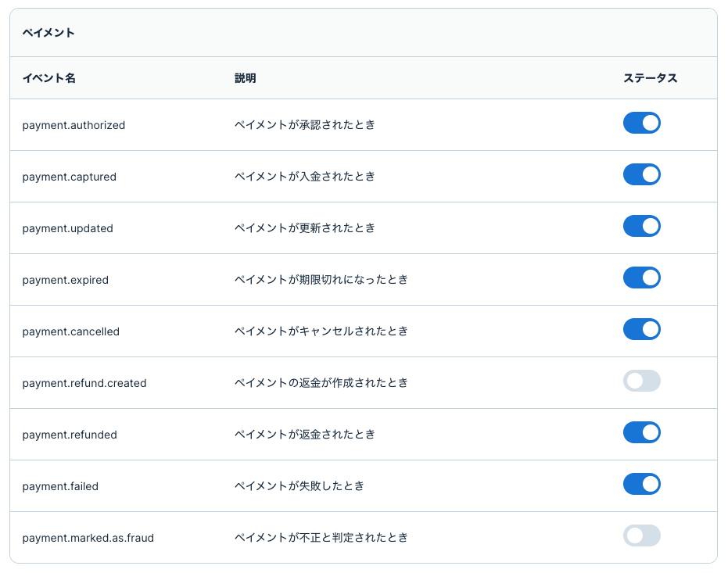Switch off payment.expired notifications

tap(642, 278)
